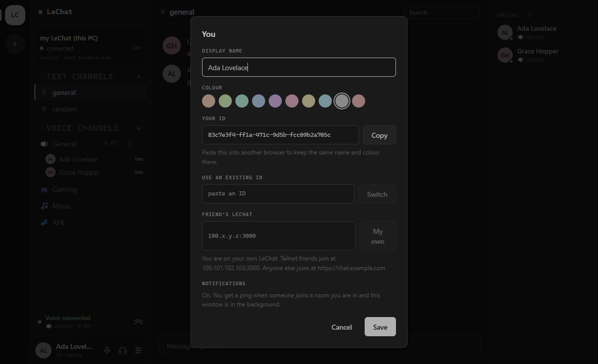Open the general text channel
Screen dimensions: 598x364
pyautogui.click(x=91, y=92)
